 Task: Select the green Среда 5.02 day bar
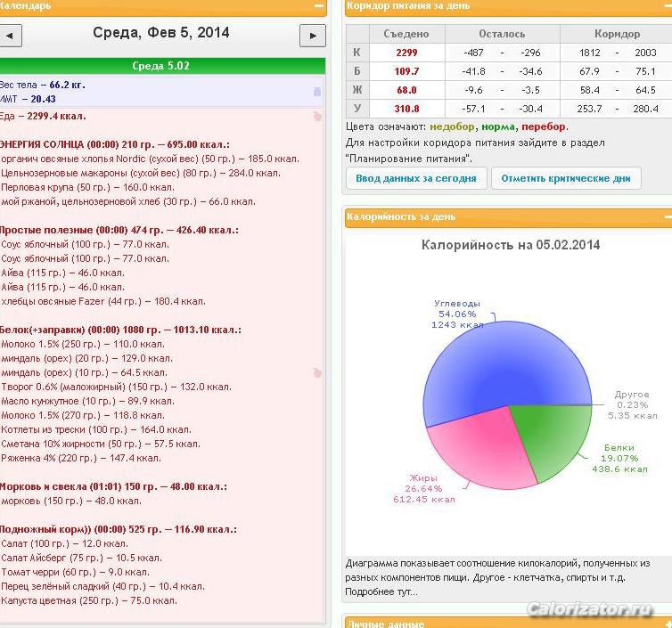tap(161, 66)
